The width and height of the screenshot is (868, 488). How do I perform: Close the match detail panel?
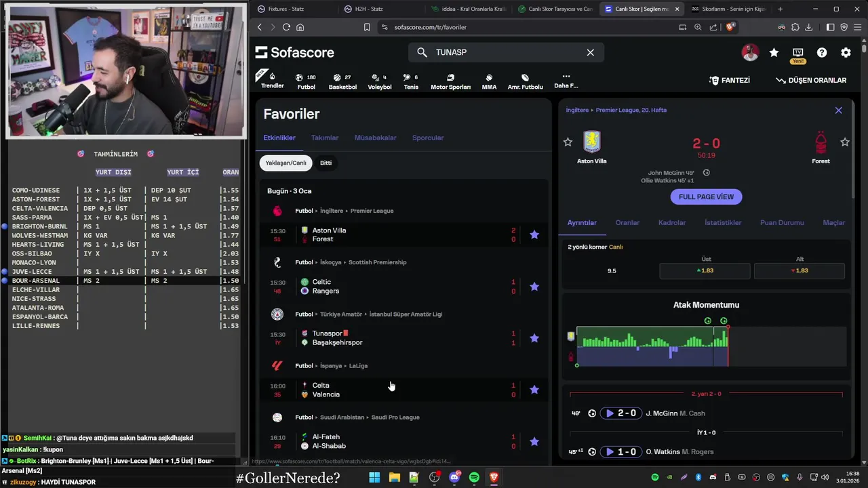click(838, 110)
